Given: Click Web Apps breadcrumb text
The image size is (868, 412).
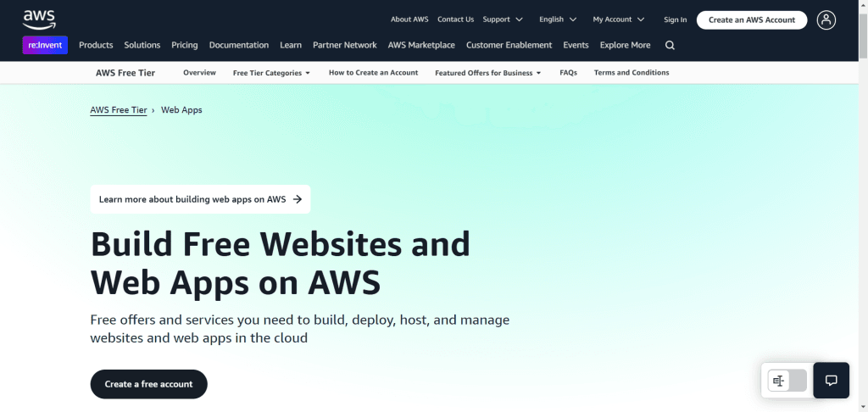Looking at the screenshot, I should 181,110.
